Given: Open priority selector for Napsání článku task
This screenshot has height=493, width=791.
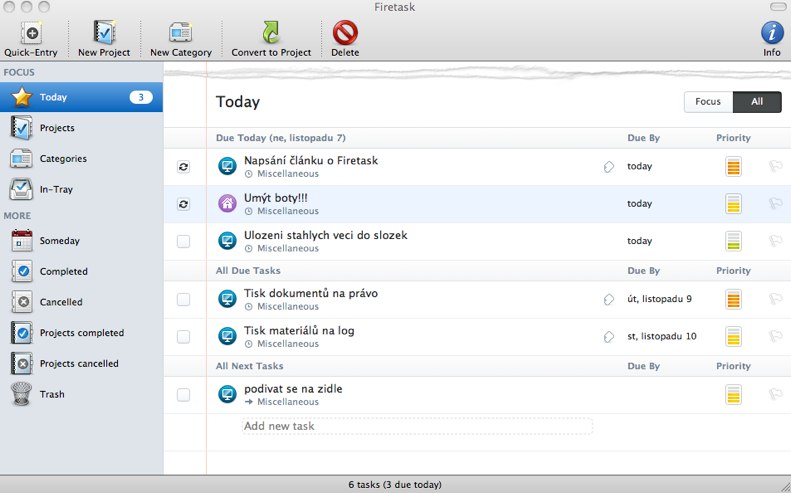Looking at the screenshot, I should pyautogui.click(x=733, y=167).
